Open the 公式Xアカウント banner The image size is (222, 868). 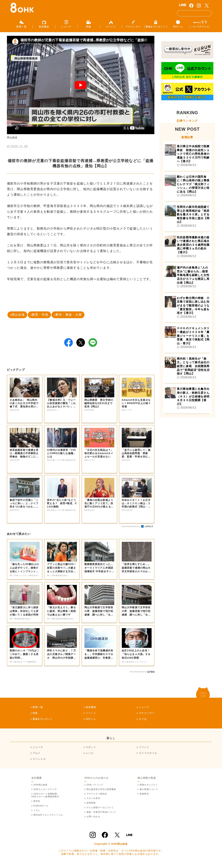[187, 92]
